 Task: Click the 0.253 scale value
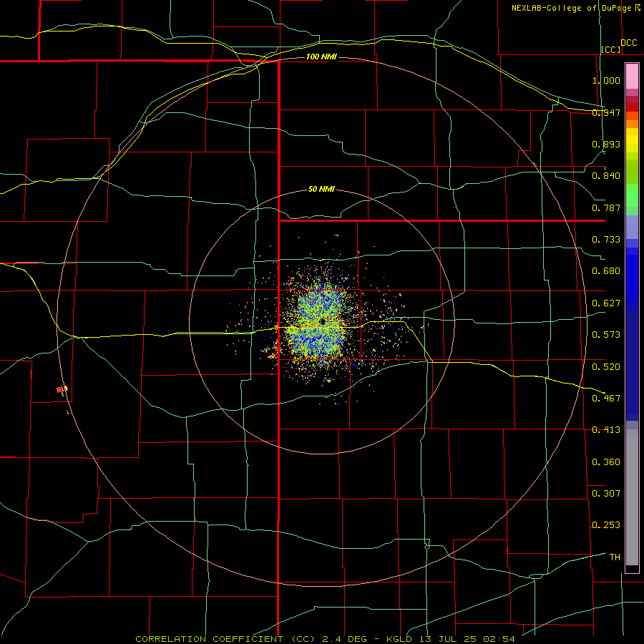click(x=606, y=525)
